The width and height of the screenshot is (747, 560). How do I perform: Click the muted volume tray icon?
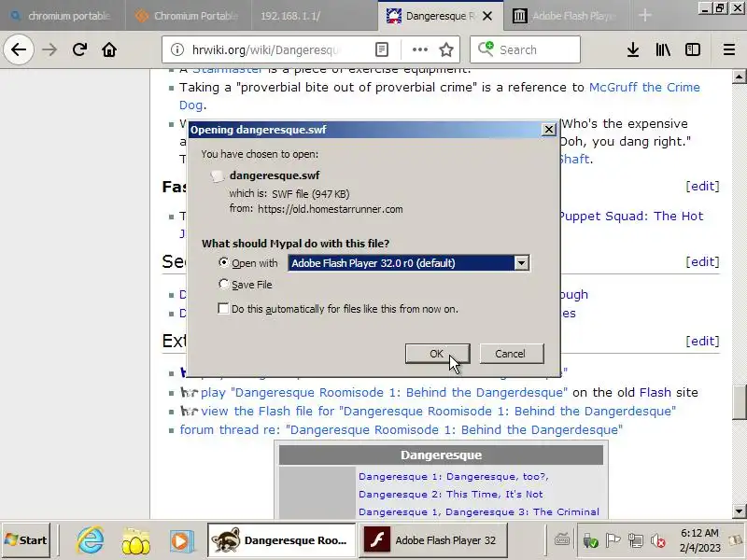point(658,540)
